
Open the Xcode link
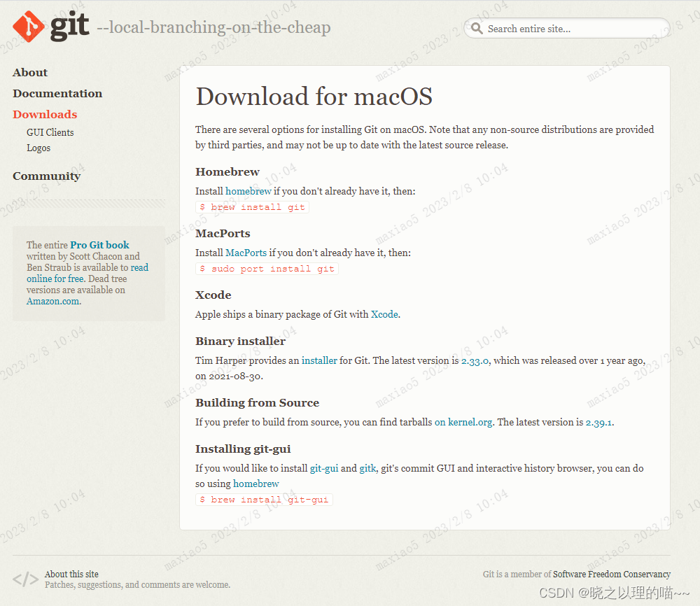[x=384, y=314]
